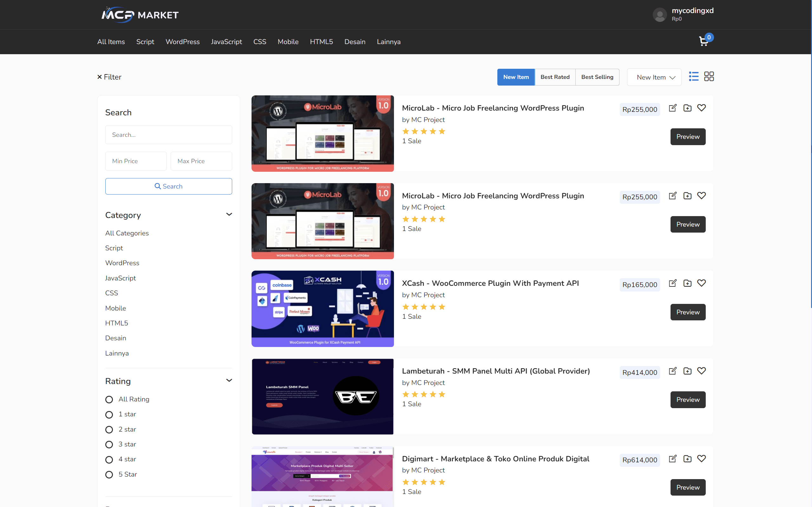Choose the 3 star rating filter

tap(109, 444)
